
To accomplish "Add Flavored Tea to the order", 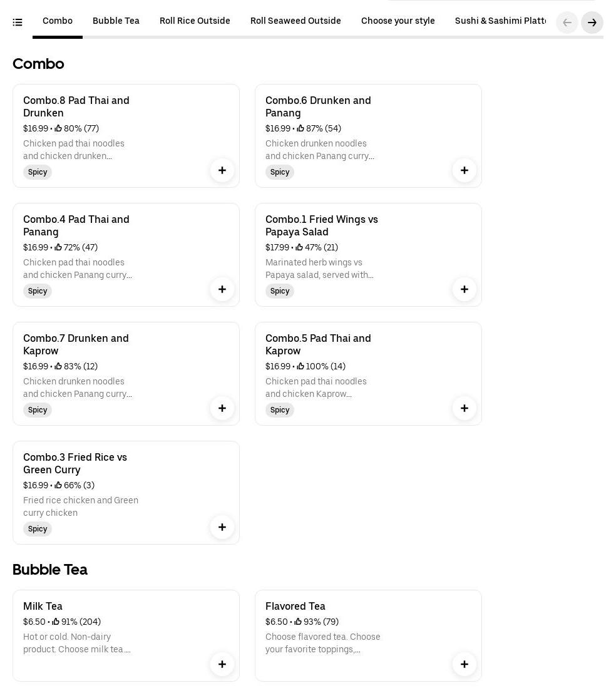I will coord(465,664).
